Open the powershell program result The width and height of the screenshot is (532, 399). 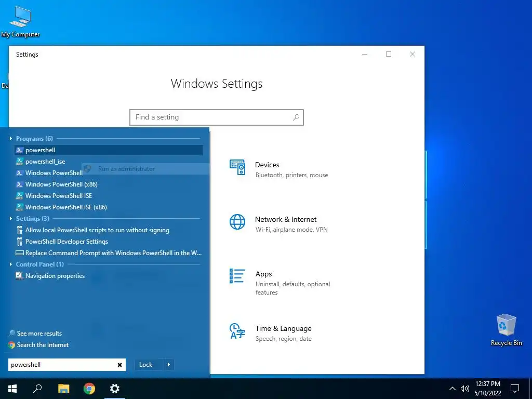click(109, 150)
